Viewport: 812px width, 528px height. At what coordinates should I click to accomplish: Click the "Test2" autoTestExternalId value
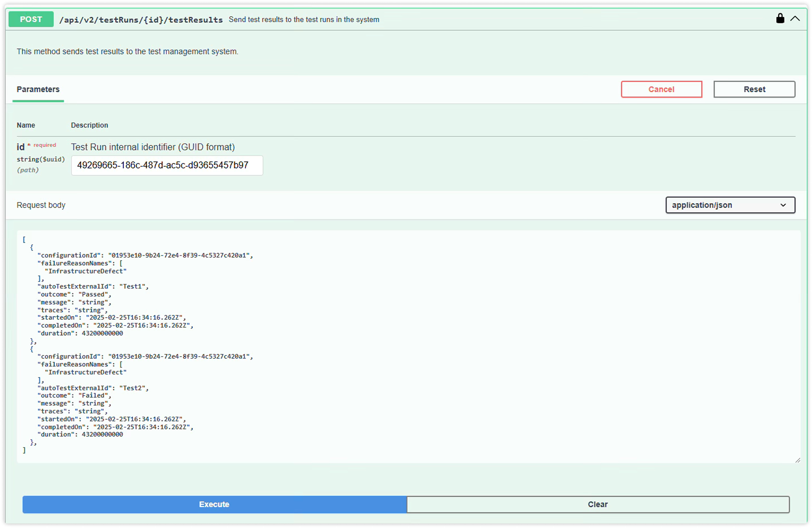tap(132, 388)
